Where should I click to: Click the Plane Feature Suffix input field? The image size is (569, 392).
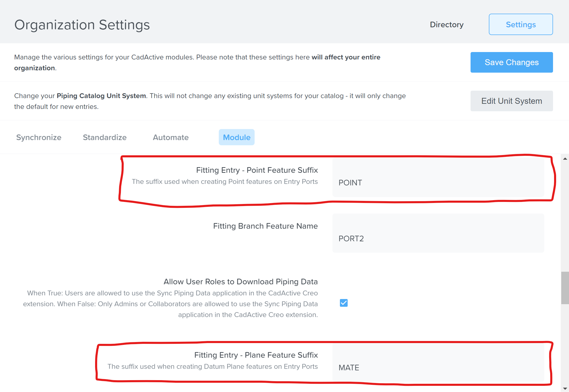(438, 363)
